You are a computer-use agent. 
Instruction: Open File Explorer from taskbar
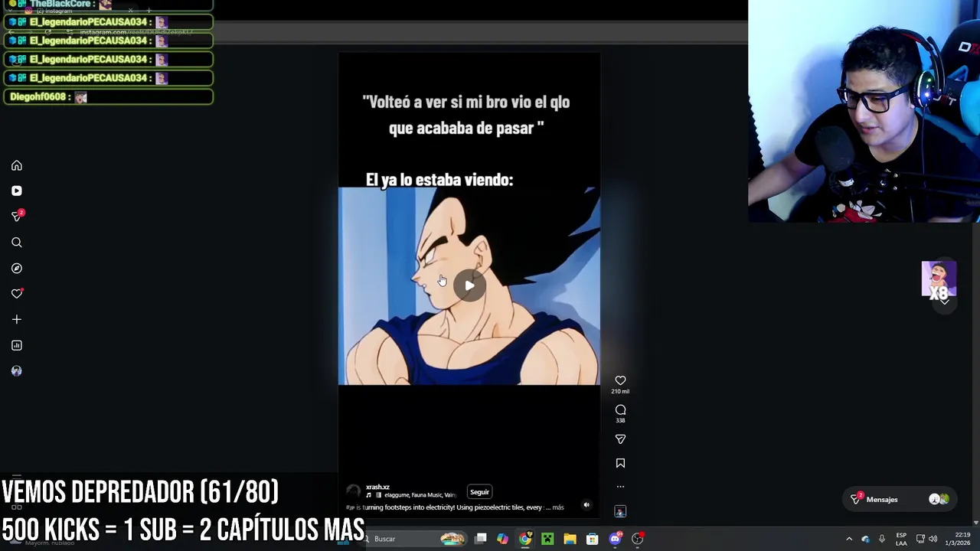[x=570, y=539]
